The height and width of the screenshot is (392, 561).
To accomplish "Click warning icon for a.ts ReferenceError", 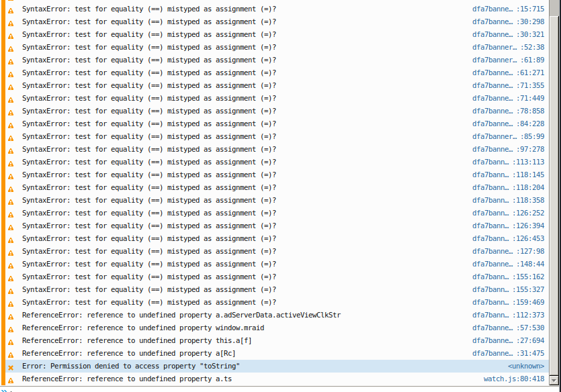I will tap(11, 380).
